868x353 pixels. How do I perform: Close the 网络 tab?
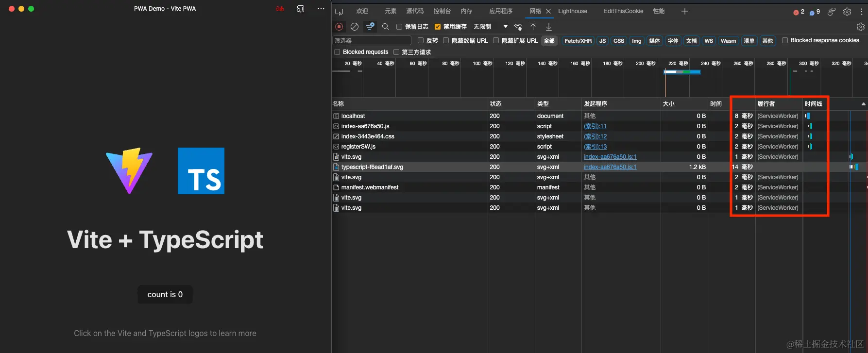[548, 11]
